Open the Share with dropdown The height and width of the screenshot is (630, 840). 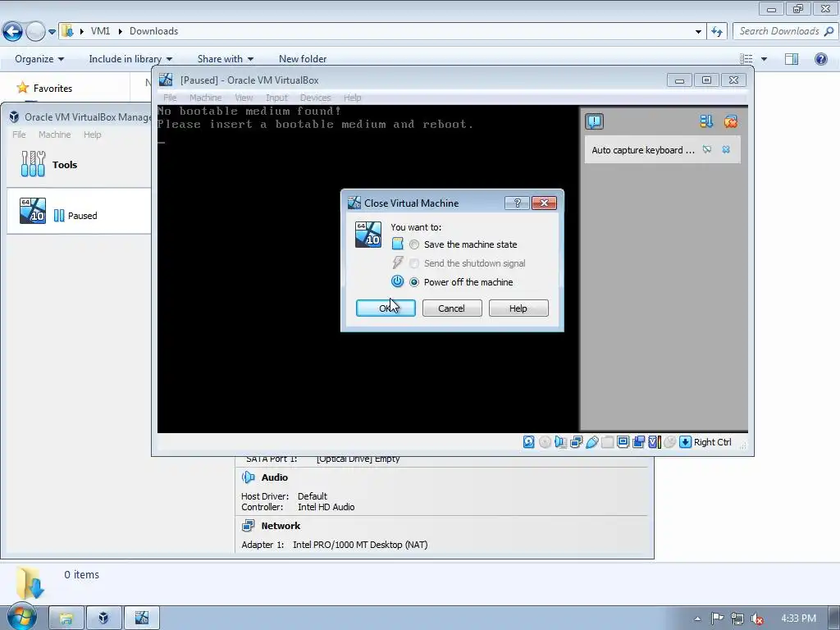click(226, 59)
